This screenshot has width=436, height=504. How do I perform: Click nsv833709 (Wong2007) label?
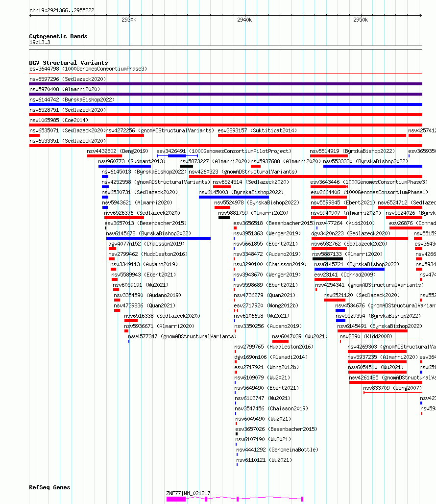392,388
